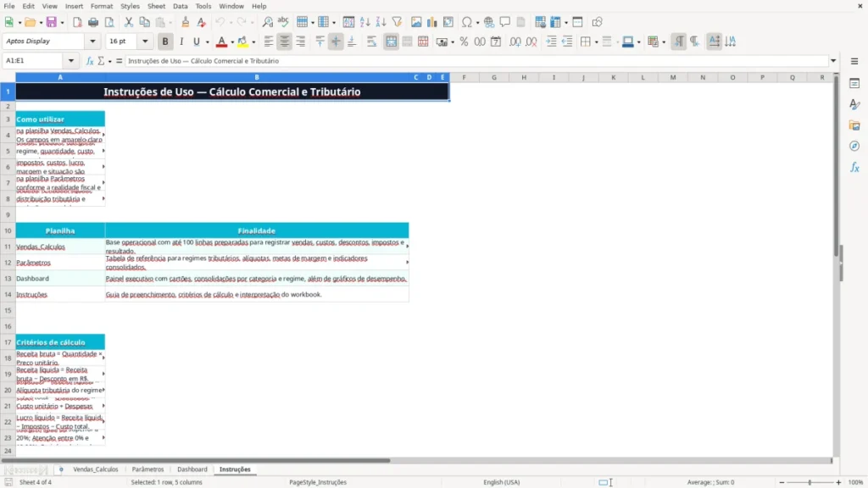Screen dimensions: 868x488
Task: Toggle Bold formatting
Action: (165, 42)
